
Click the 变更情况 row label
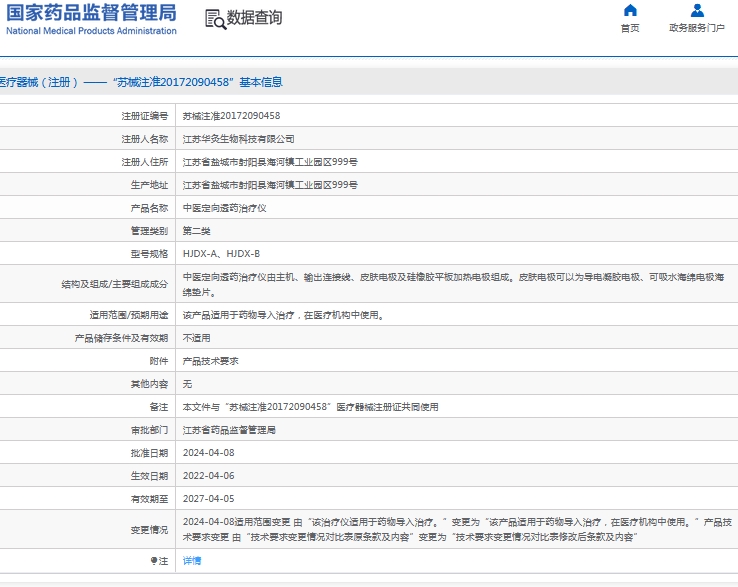coord(149,530)
